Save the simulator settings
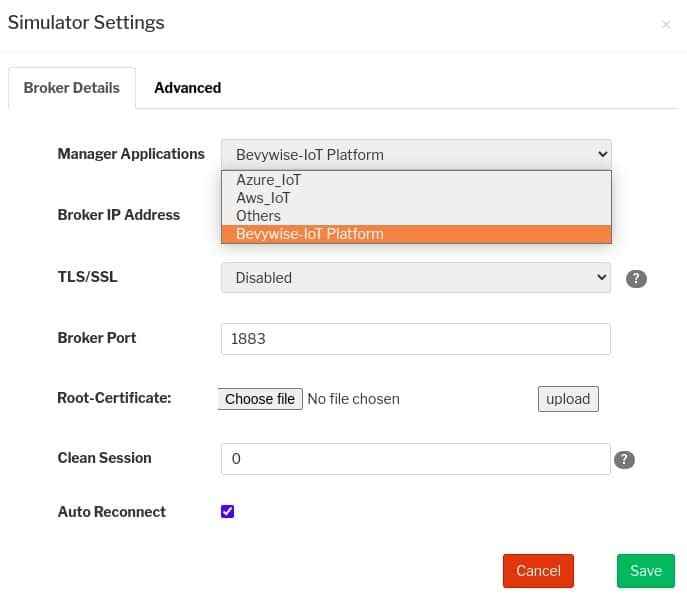Screen dimensions: 687x596 tap(645, 571)
